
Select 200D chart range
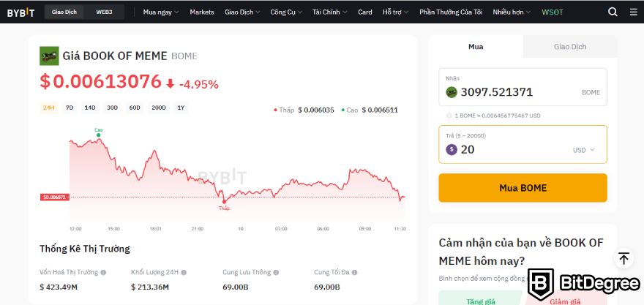159,108
